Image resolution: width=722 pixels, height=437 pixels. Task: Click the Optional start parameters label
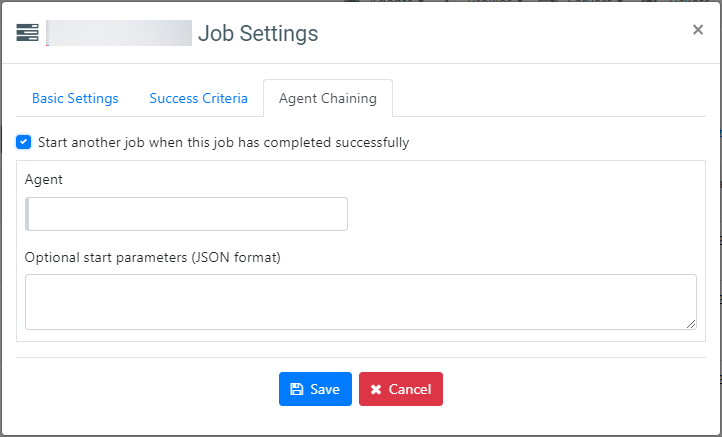(x=152, y=257)
